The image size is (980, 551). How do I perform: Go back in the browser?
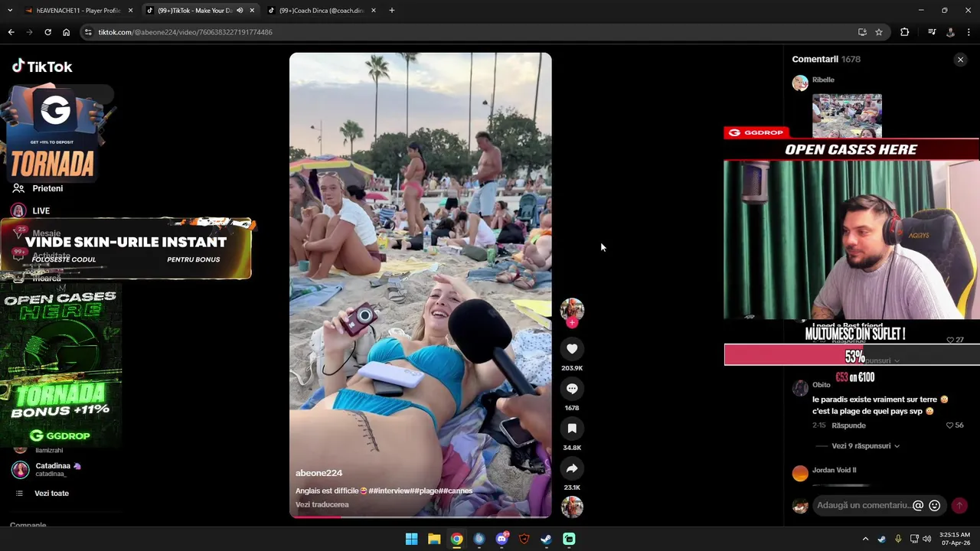(11, 32)
